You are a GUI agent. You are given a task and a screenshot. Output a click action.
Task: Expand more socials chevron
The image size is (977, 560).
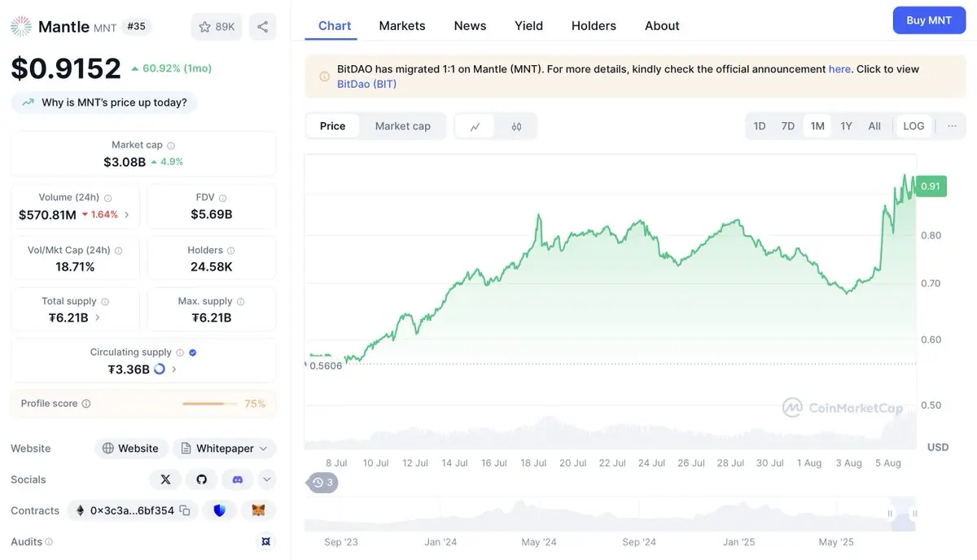(x=266, y=479)
